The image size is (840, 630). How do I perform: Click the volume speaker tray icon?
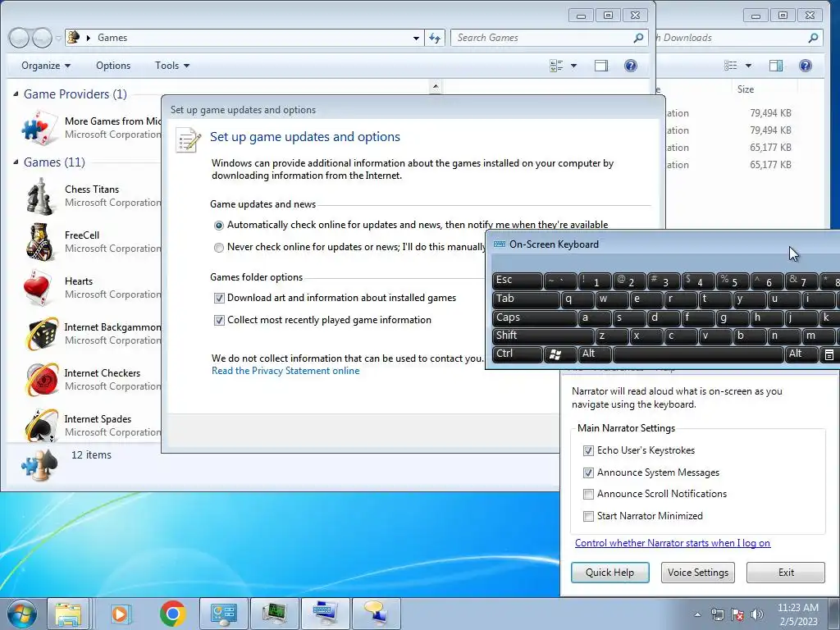pos(757,614)
